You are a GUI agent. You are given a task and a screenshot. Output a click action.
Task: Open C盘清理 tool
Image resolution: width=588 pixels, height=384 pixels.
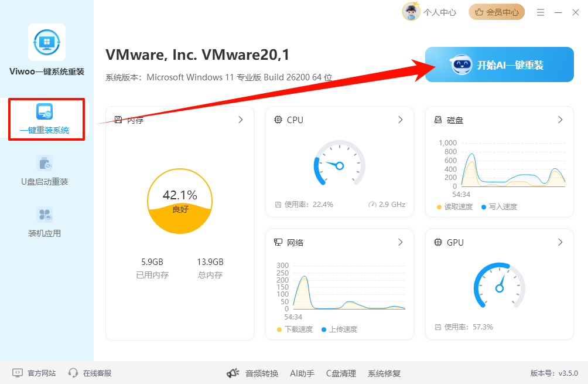(341, 373)
